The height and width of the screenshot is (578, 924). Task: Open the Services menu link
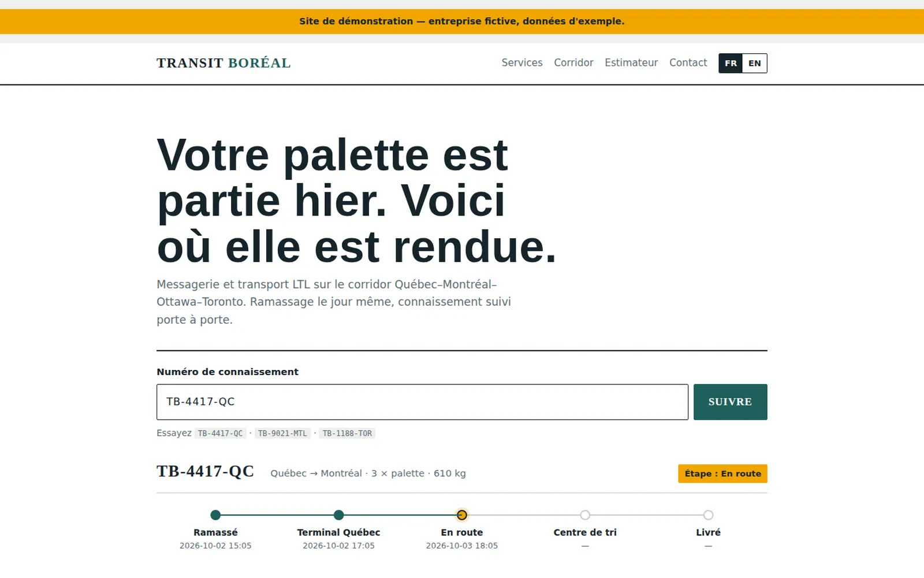click(x=522, y=63)
